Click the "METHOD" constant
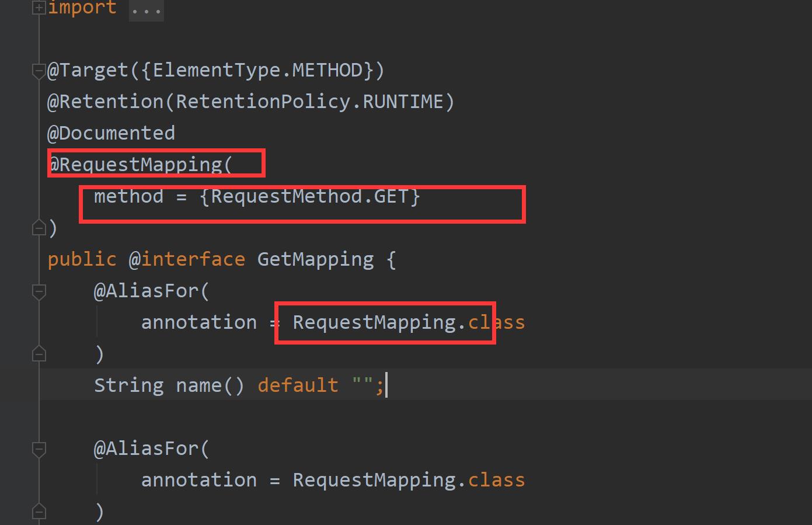The width and height of the screenshot is (812, 525). point(327,70)
